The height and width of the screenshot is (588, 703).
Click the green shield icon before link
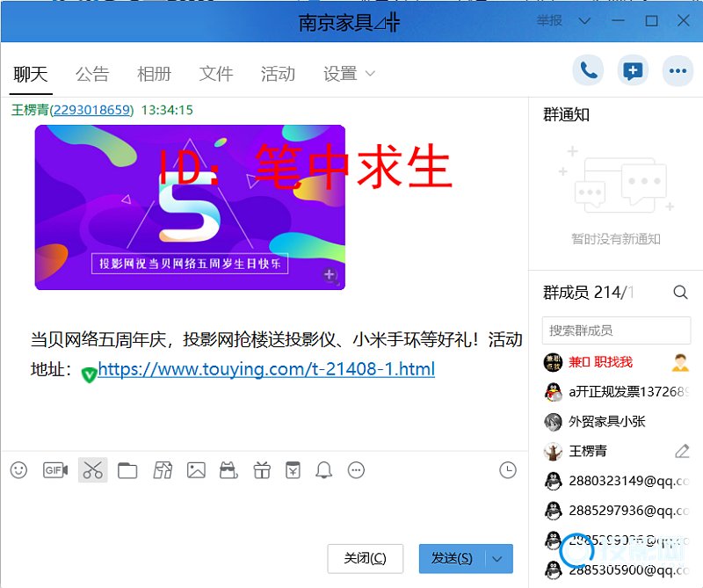tap(90, 374)
